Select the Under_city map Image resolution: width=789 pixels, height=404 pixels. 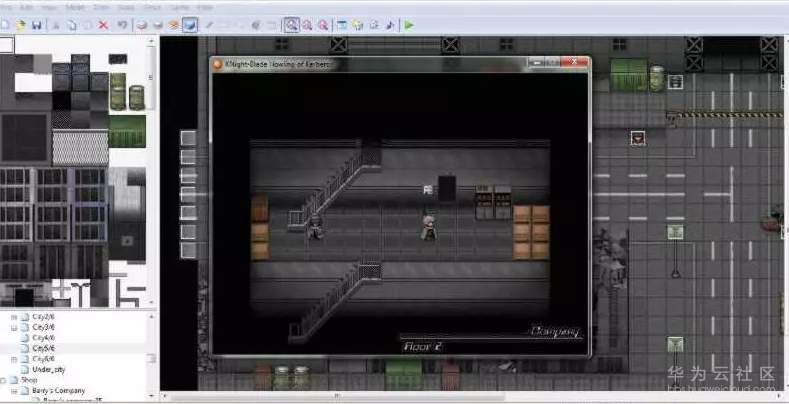[49, 370]
